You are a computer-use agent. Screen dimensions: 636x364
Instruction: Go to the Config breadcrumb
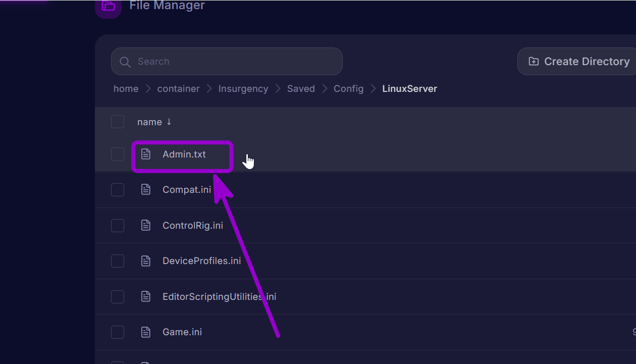pyautogui.click(x=348, y=88)
